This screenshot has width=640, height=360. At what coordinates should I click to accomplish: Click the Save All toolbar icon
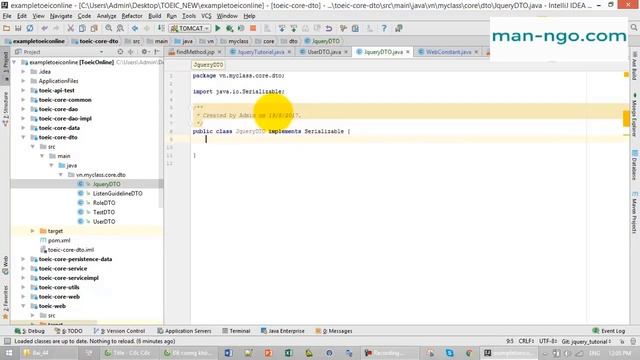pyautogui.click(x=18, y=28)
